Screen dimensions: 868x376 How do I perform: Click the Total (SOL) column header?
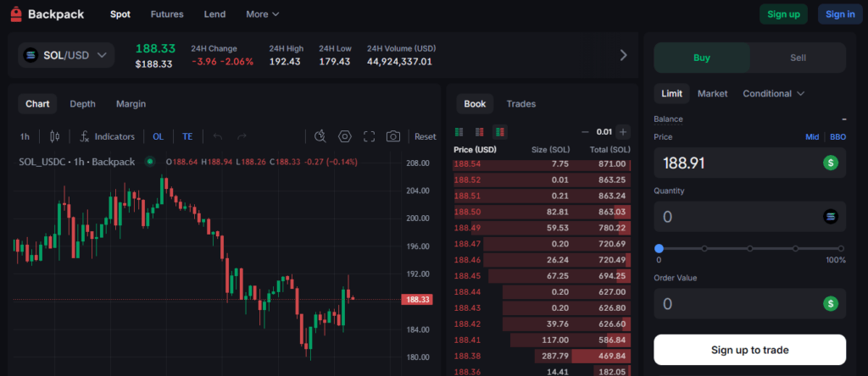click(x=609, y=150)
